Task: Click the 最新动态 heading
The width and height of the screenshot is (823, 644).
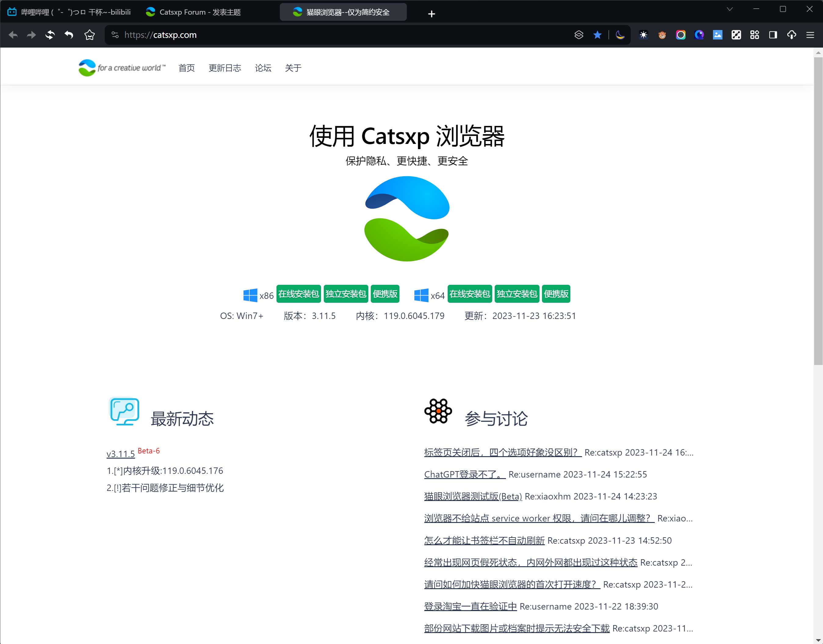Action: pyautogui.click(x=182, y=419)
